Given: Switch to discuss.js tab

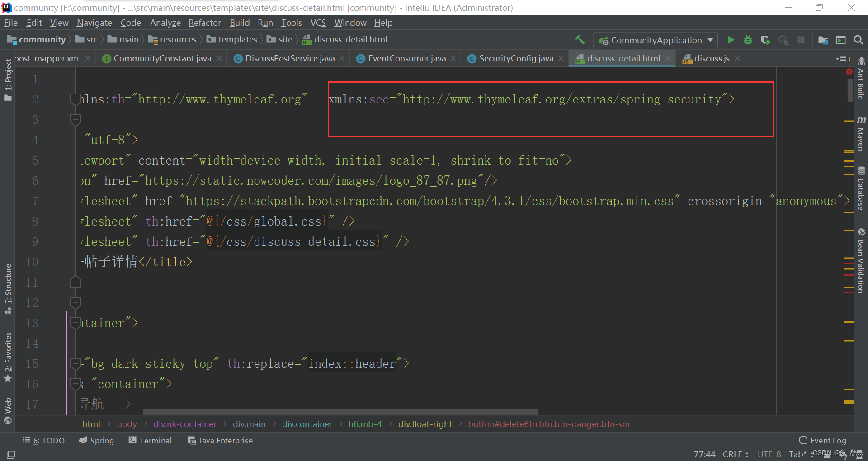Looking at the screenshot, I should pyautogui.click(x=711, y=58).
